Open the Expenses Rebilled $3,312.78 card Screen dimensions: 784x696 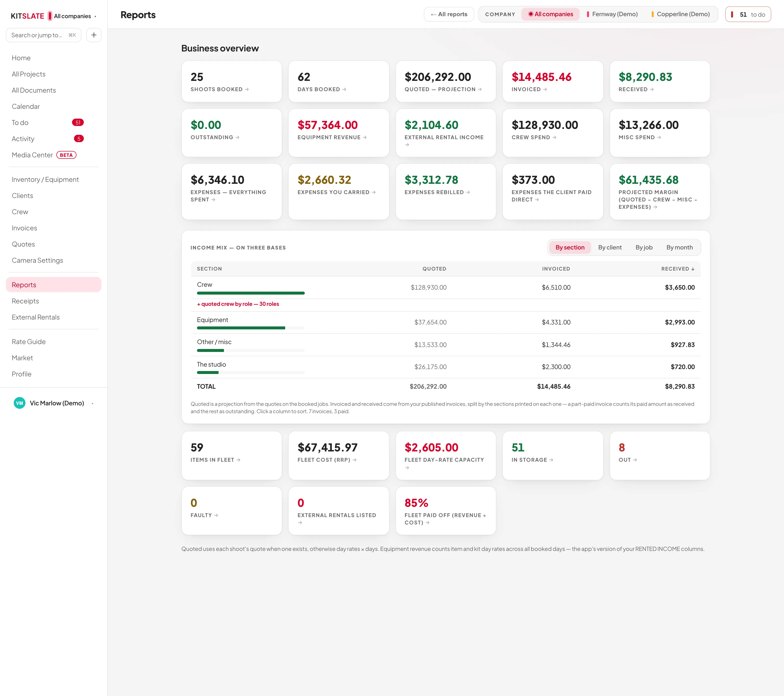(446, 192)
